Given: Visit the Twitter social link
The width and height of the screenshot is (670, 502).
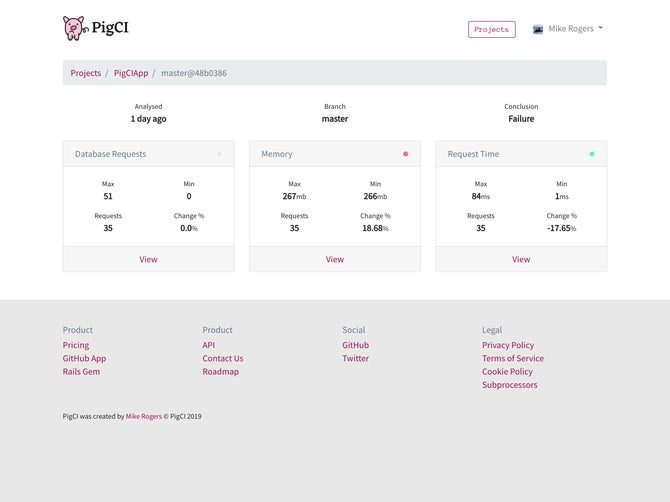Looking at the screenshot, I should [x=356, y=358].
